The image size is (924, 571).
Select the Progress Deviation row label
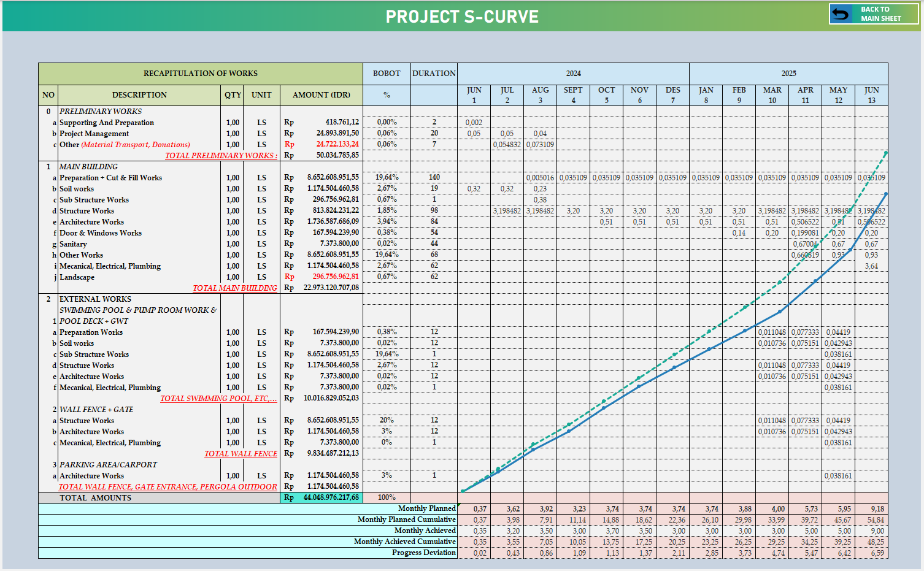[x=423, y=553]
